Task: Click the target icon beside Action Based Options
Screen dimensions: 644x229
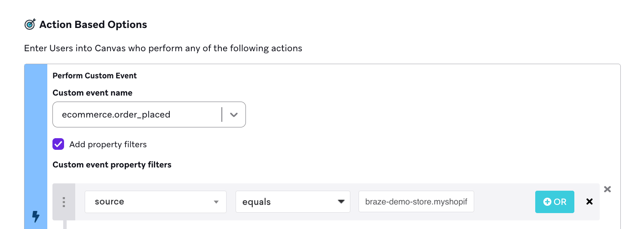Action: click(30, 25)
